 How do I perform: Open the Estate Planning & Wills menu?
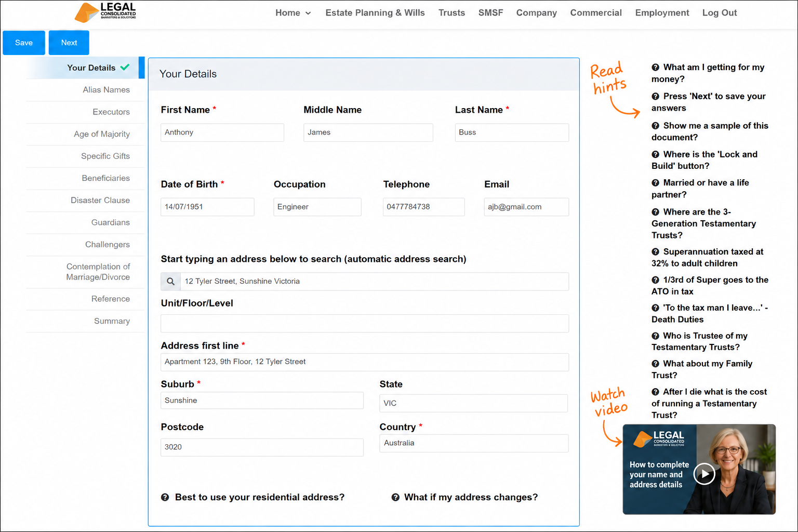click(x=375, y=12)
